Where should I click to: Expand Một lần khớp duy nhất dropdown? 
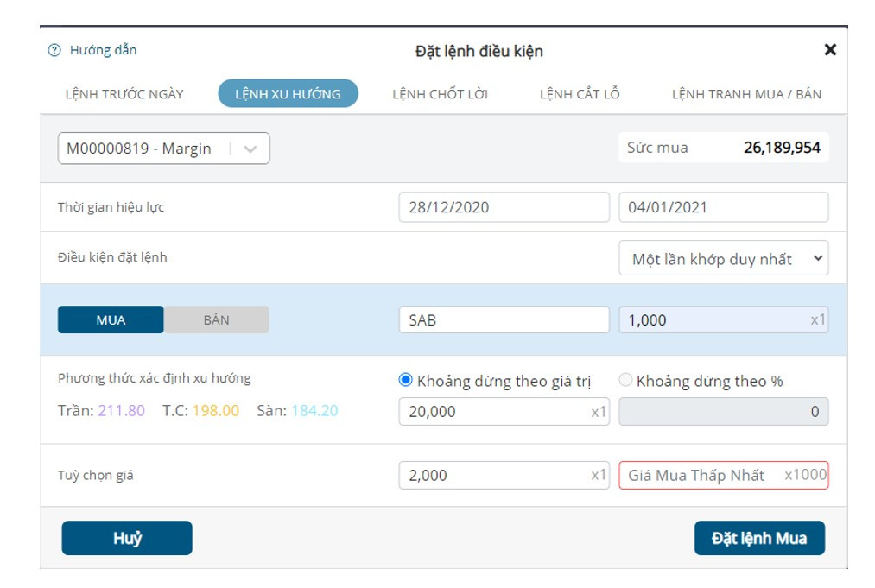(723, 259)
